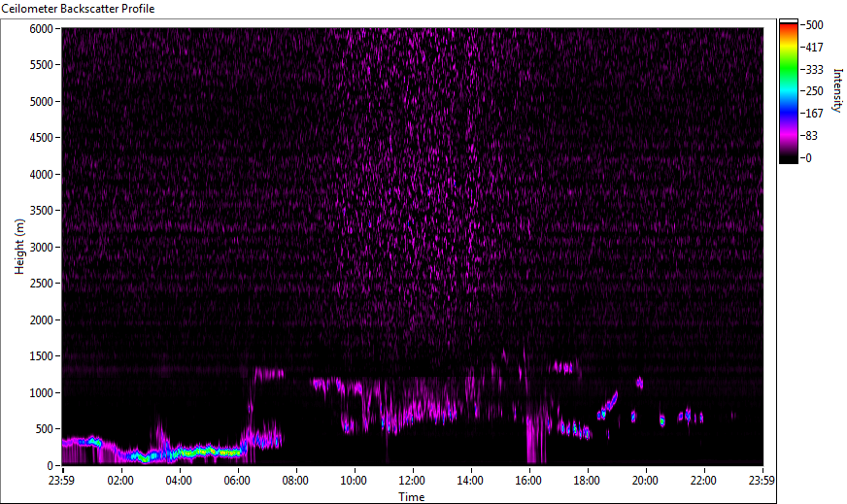Viewport: 847px width, 504px height.
Task: Click the 18:00 time axis label
Action: coord(587,481)
